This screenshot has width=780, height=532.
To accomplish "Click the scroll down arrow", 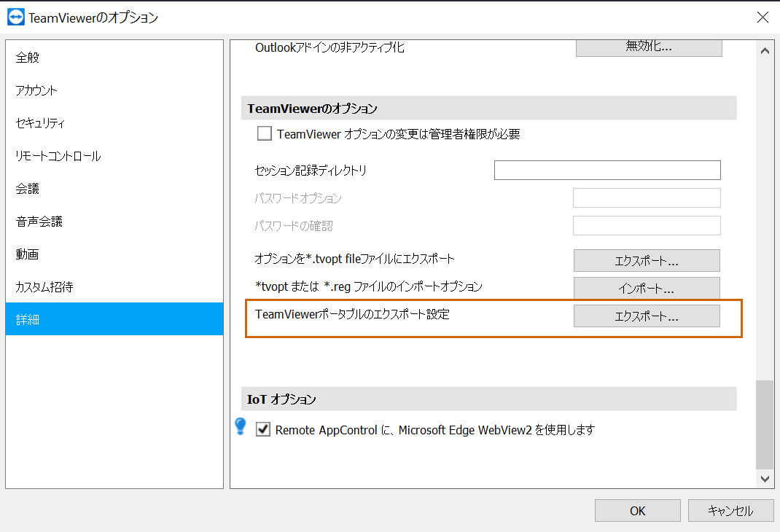I will pyautogui.click(x=765, y=479).
